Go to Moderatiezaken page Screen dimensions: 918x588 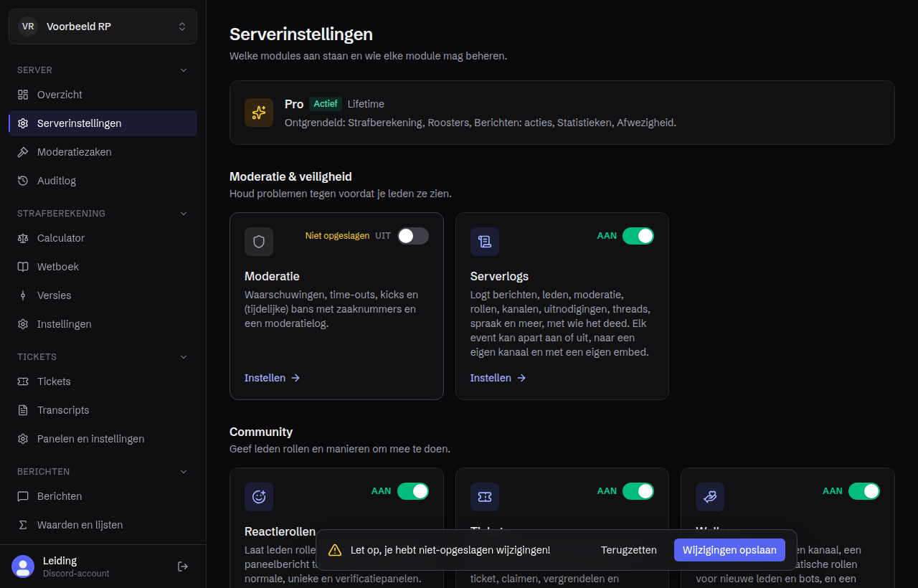point(103,152)
